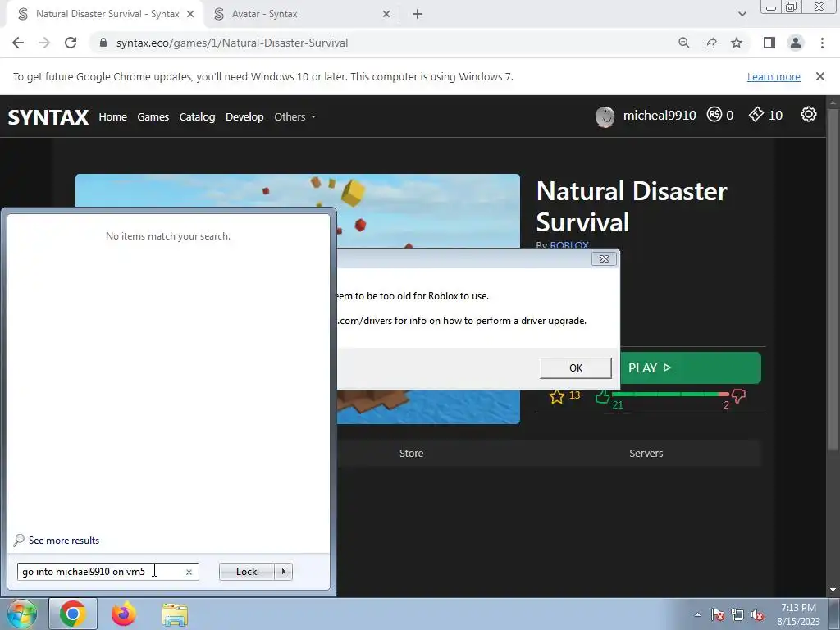
Task: Click the Lock button in Start menu
Action: [246, 572]
